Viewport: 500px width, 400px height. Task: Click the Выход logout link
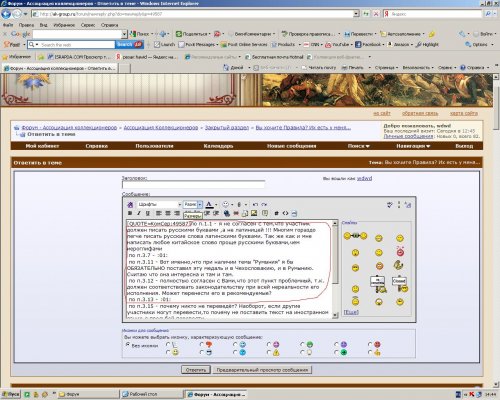(464, 146)
